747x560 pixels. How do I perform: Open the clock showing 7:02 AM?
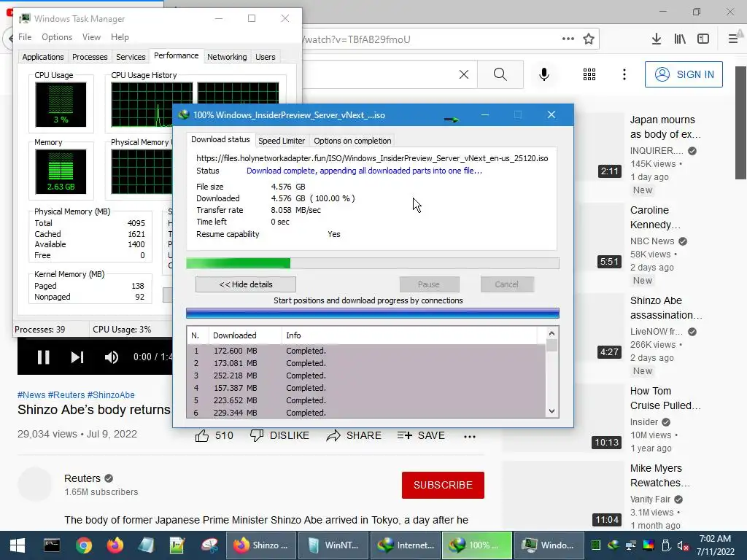[x=715, y=545]
